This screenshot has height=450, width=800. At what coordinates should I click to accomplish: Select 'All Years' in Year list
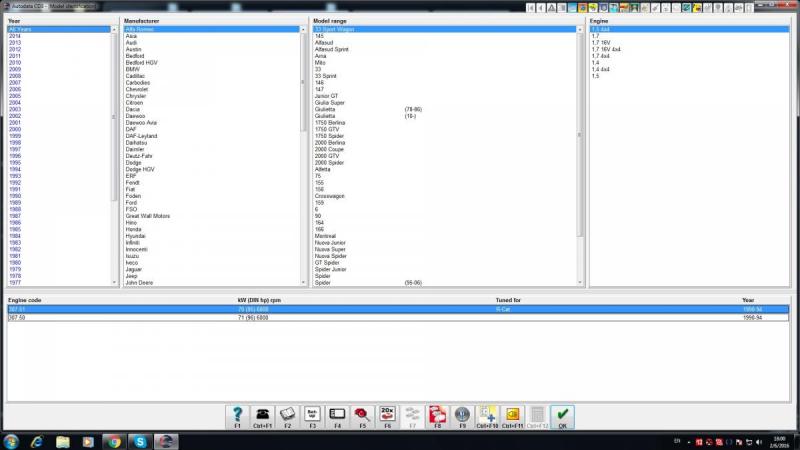(59, 30)
